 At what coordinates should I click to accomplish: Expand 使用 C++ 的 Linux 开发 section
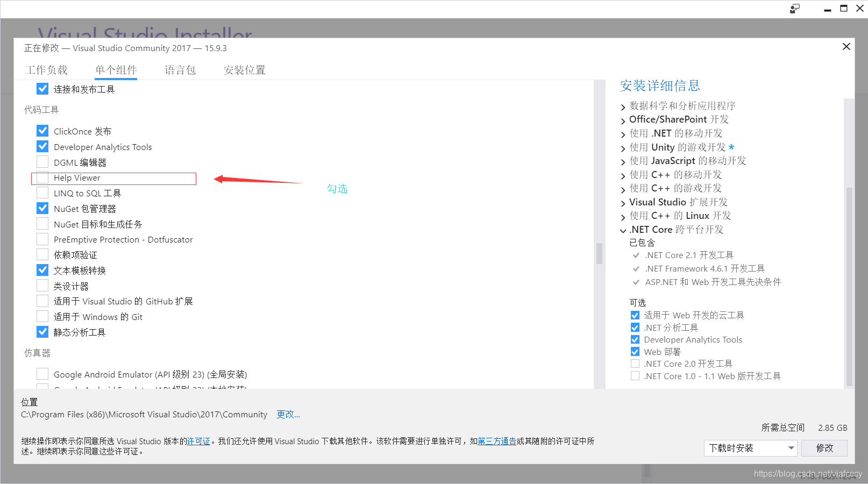(x=623, y=217)
